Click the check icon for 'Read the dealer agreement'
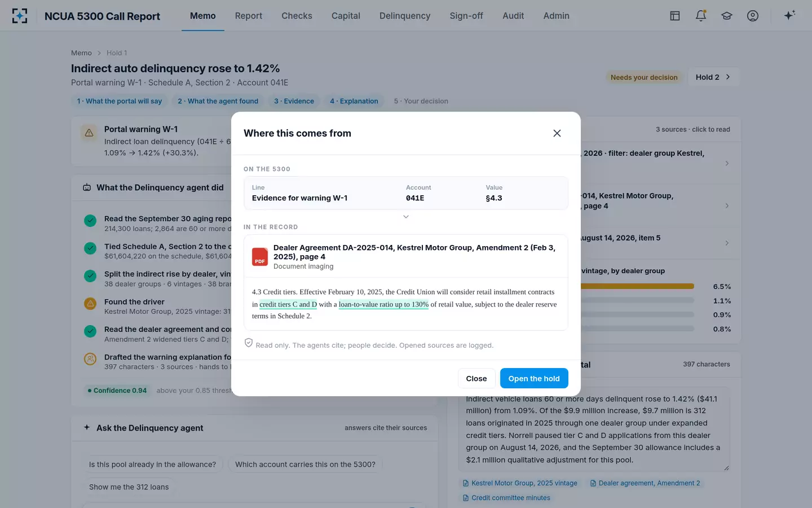 pyautogui.click(x=90, y=331)
